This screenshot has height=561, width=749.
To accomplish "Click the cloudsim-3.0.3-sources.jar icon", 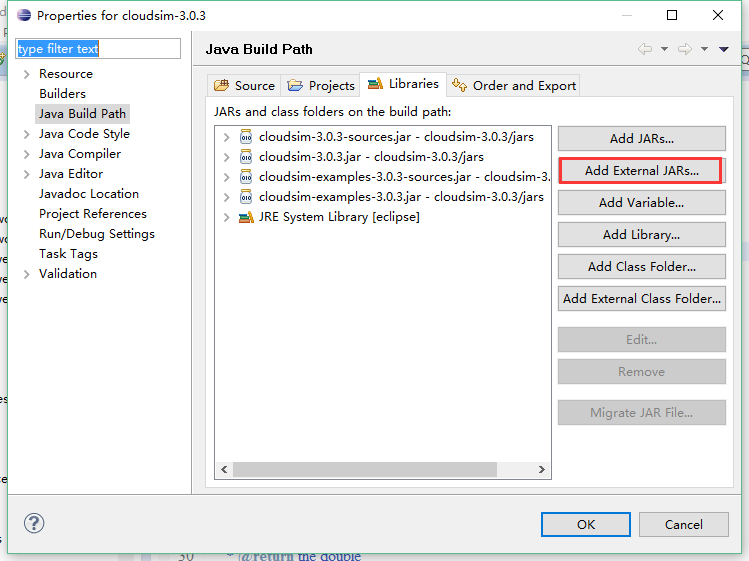I will pos(246,137).
